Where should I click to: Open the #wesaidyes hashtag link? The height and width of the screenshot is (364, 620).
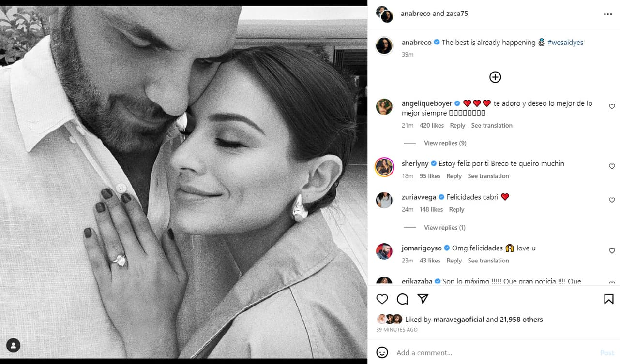pyautogui.click(x=565, y=43)
